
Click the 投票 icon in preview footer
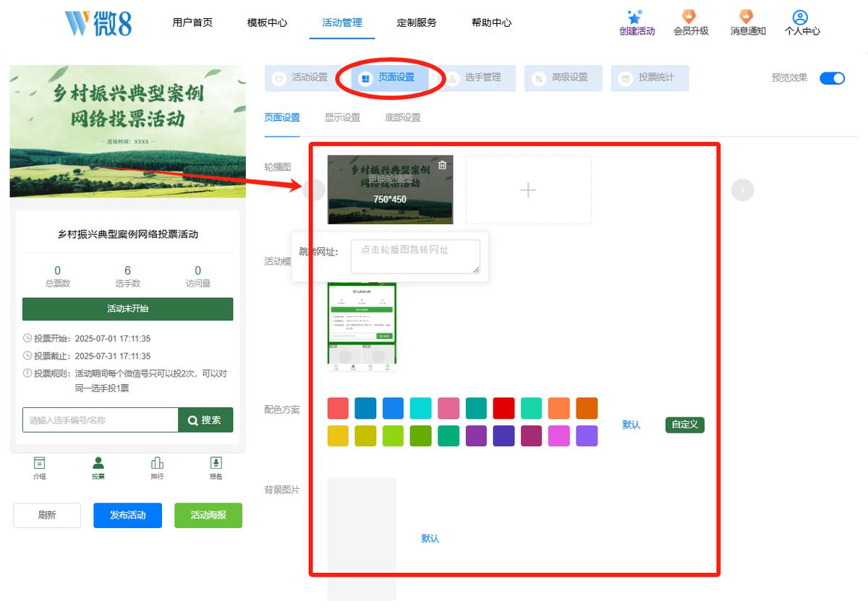98,463
